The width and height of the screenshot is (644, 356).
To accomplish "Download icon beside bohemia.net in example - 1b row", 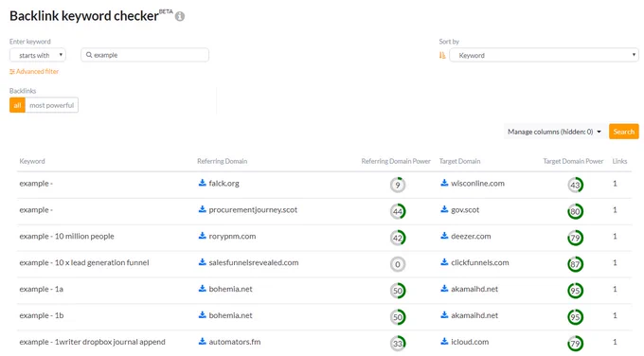I will (x=202, y=315).
